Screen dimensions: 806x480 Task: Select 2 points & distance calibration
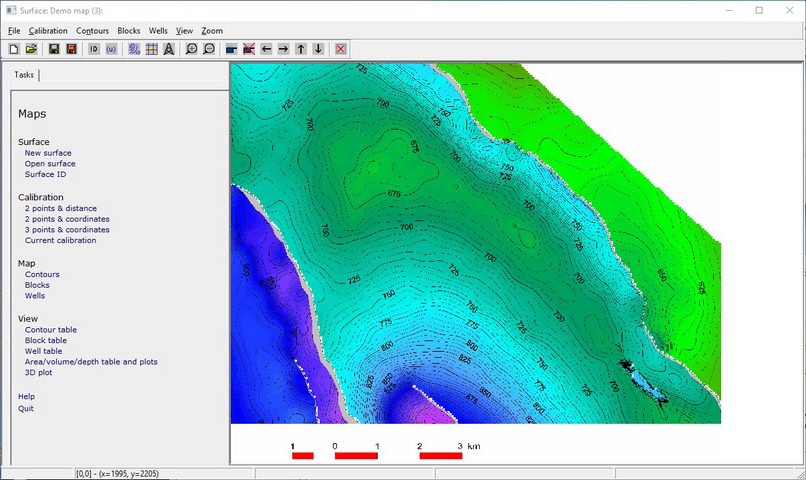click(x=60, y=208)
